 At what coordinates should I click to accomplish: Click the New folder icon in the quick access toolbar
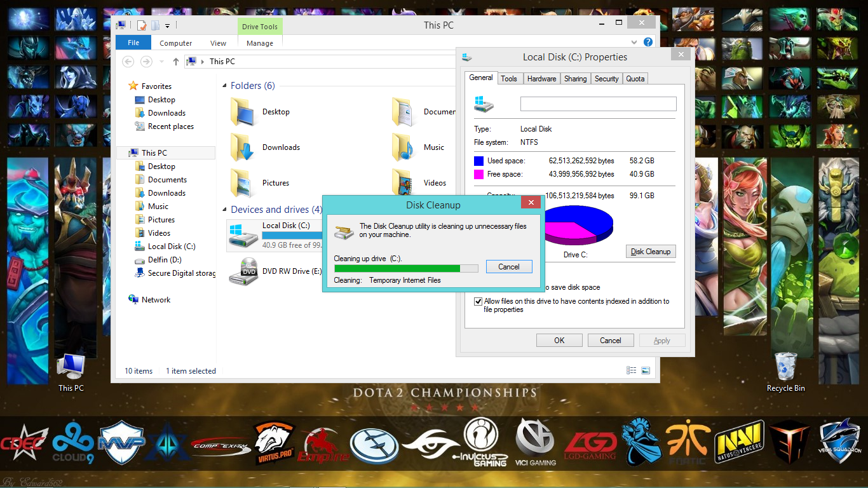(x=155, y=25)
